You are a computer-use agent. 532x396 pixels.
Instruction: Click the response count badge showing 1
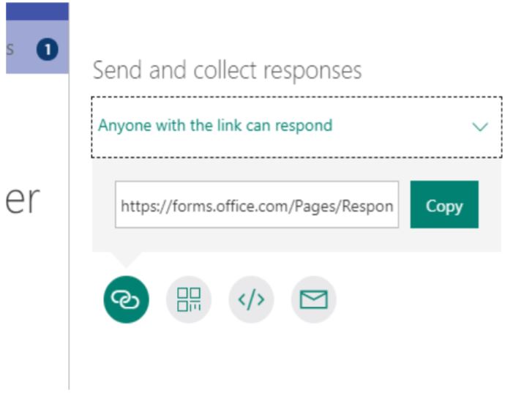(47, 50)
